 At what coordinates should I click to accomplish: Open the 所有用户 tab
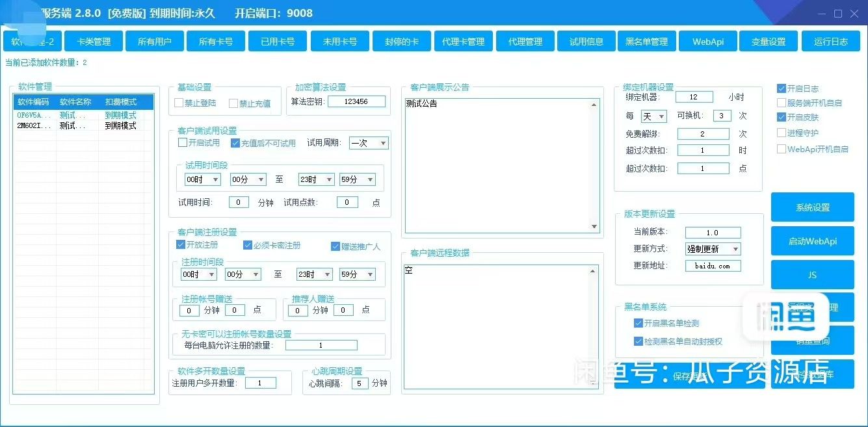(154, 40)
